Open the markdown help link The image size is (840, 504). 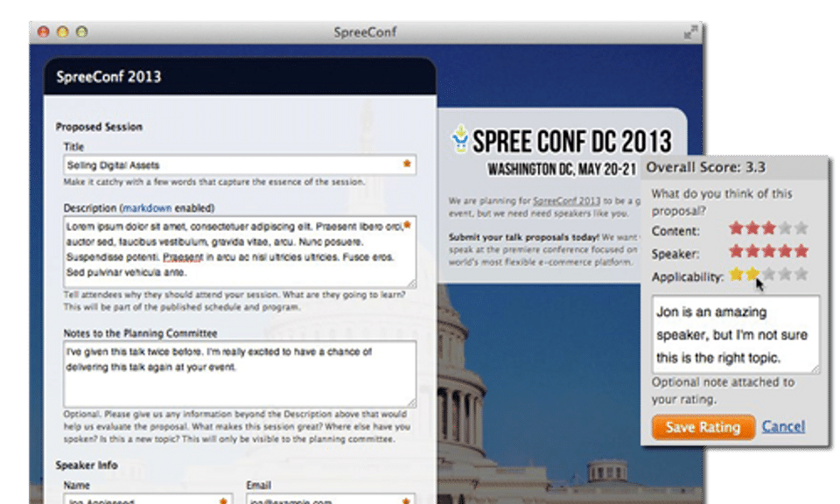click(x=147, y=208)
